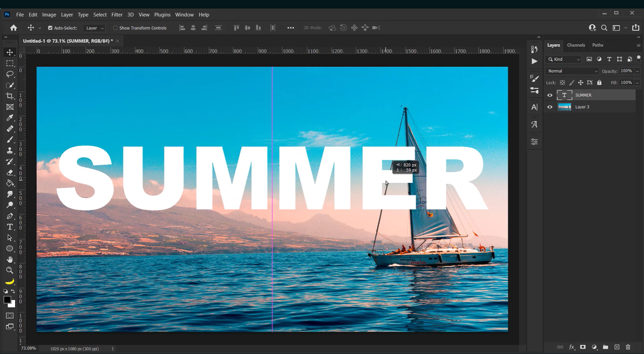
Task: Select the Dodge tool
Action: point(10,205)
